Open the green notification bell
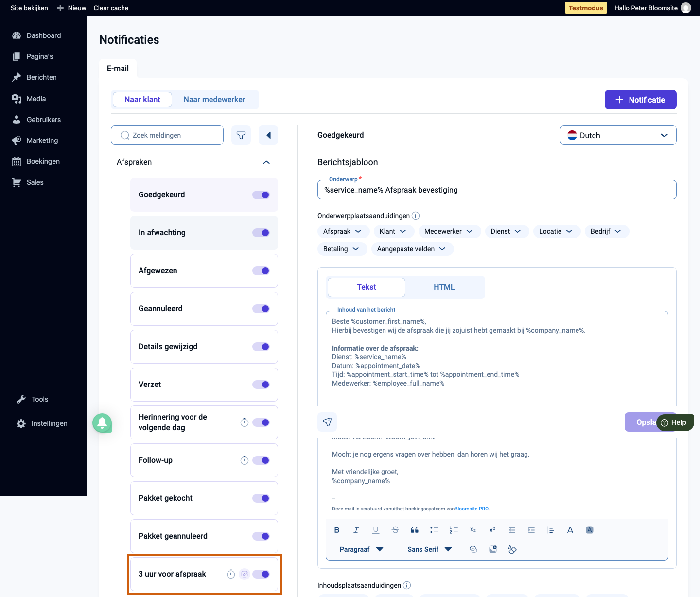 (102, 423)
